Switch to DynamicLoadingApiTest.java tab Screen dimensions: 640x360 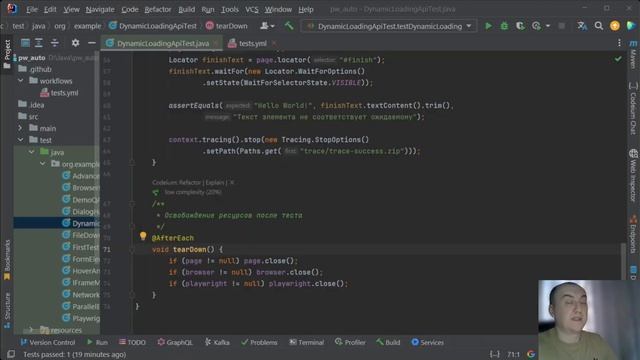(163, 43)
